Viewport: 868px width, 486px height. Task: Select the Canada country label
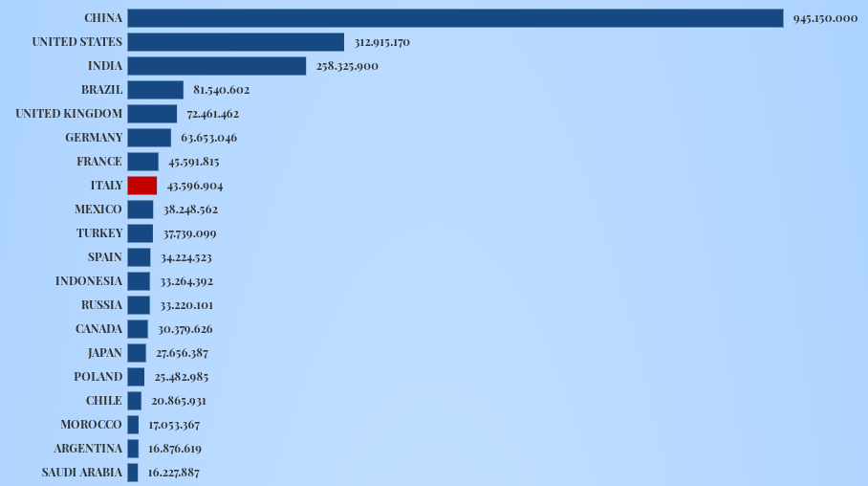(98, 329)
